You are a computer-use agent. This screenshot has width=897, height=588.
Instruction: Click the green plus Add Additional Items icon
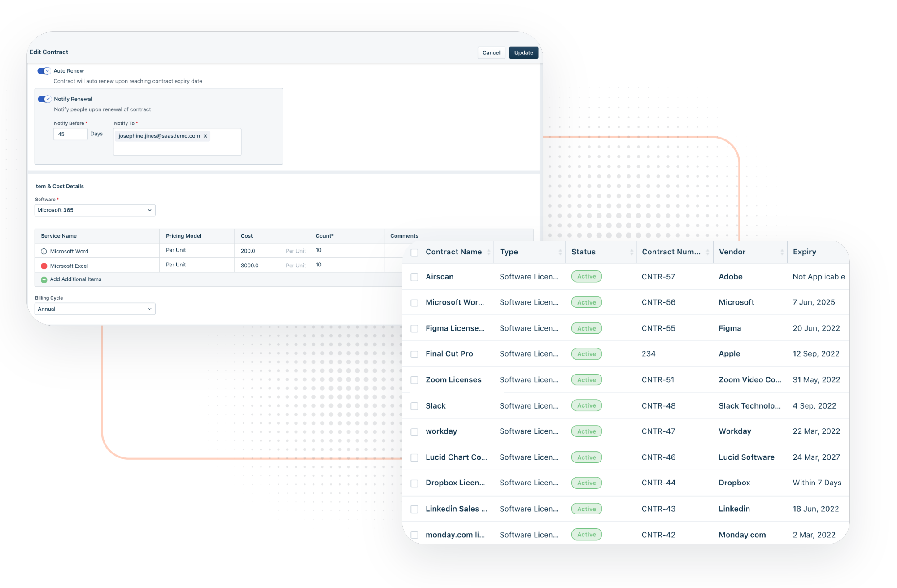pyautogui.click(x=44, y=279)
